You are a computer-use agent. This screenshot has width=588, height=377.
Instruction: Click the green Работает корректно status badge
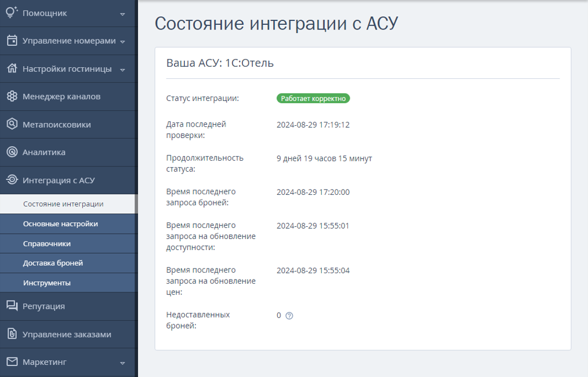coord(313,98)
